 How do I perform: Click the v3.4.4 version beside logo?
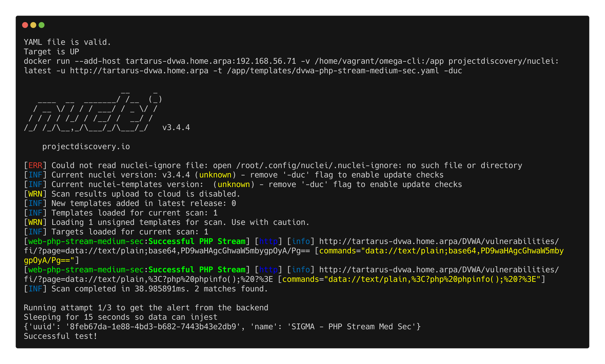click(x=176, y=128)
